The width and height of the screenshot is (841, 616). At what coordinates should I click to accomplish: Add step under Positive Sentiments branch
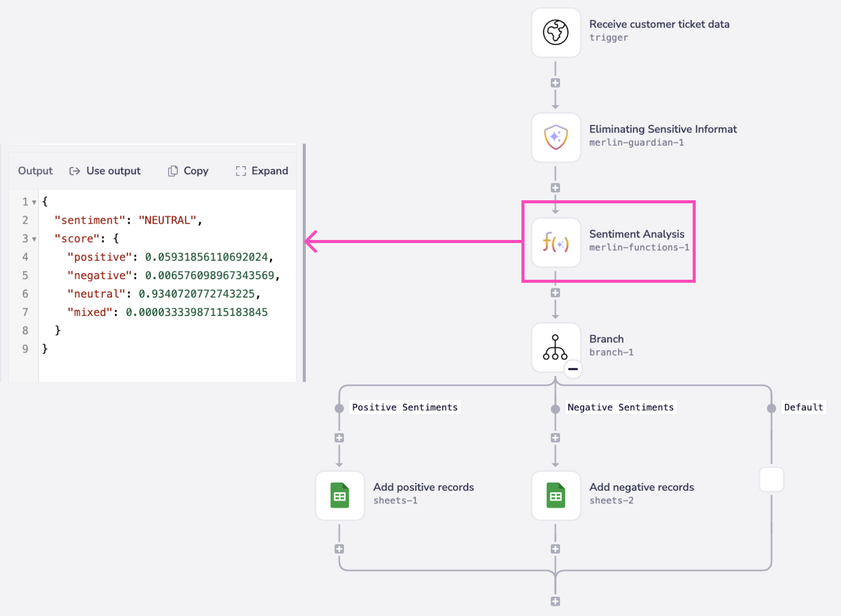pos(339,438)
